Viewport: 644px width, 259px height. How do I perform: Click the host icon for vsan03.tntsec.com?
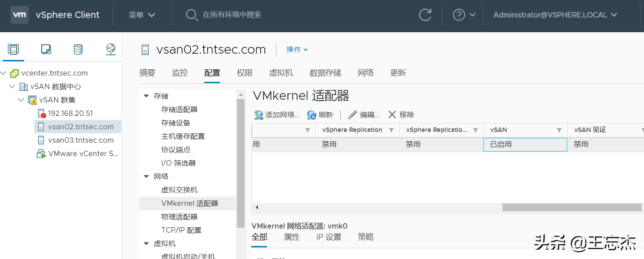(41, 140)
